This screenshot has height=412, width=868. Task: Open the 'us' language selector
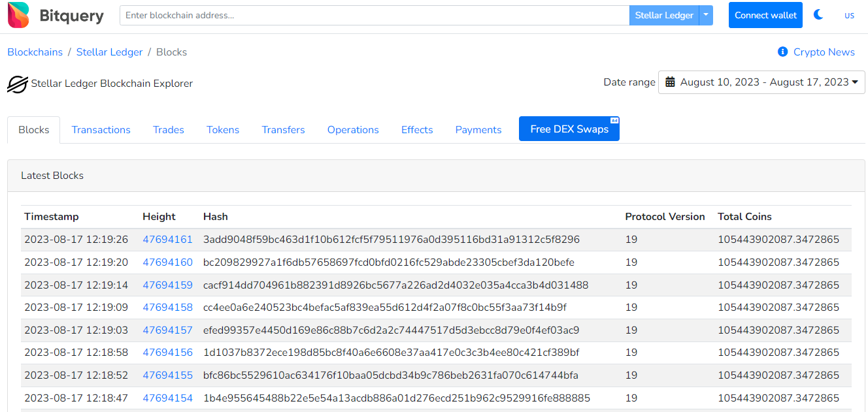pos(849,15)
